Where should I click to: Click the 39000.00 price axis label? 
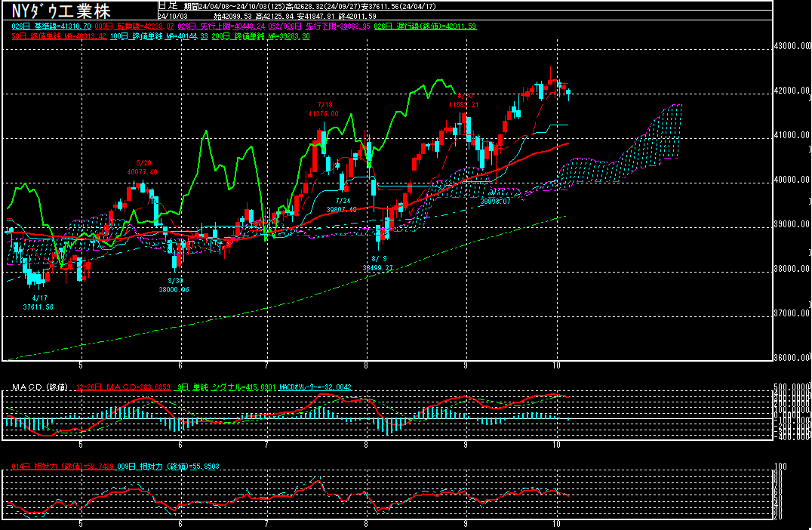click(x=792, y=224)
